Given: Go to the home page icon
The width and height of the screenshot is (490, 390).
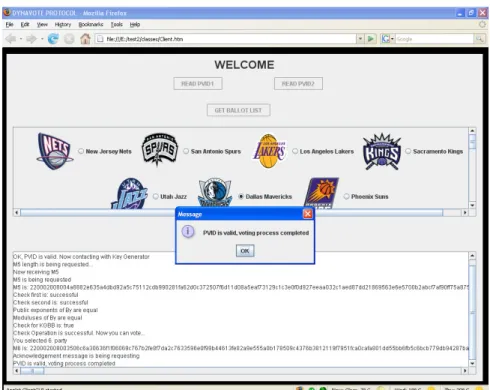Looking at the screenshot, I should tap(85, 39).
